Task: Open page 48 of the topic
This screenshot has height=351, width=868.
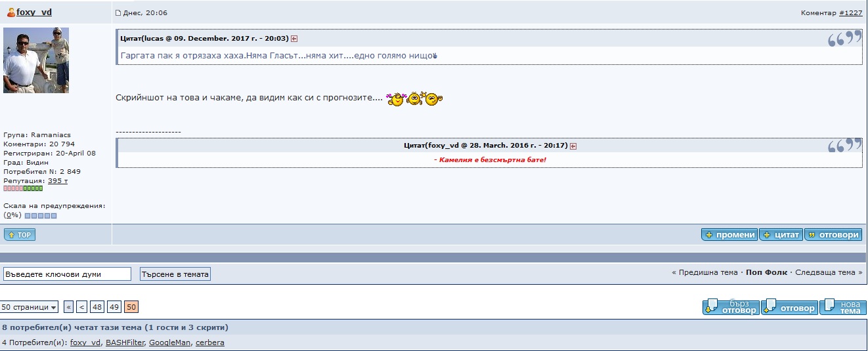Action: click(x=97, y=307)
